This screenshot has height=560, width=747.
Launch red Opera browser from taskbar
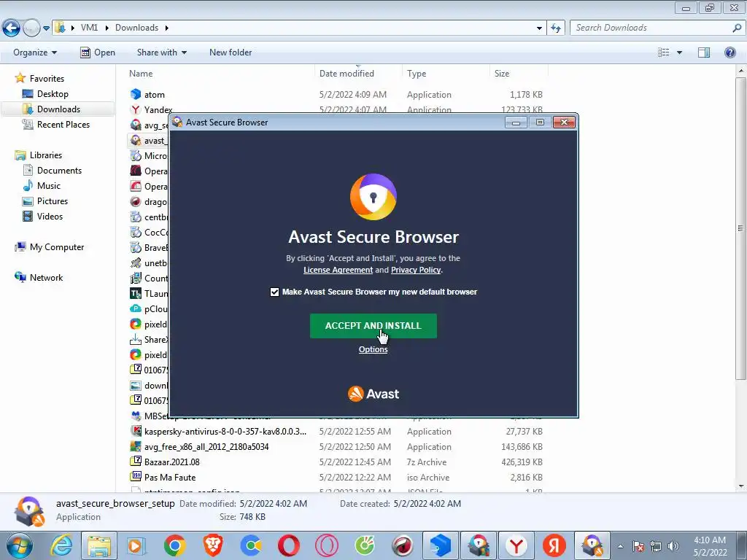[289, 545]
